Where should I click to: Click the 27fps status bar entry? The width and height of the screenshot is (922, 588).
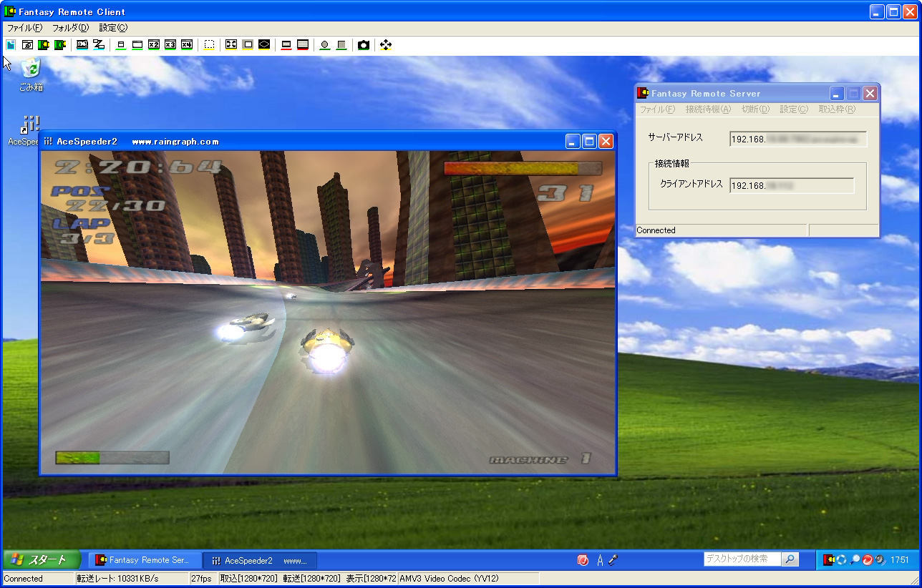203,579
